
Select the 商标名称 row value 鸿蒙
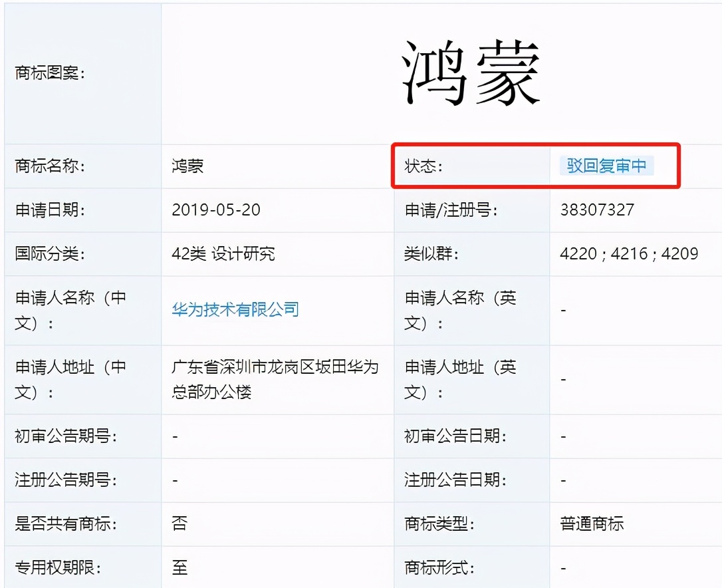[x=187, y=166]
